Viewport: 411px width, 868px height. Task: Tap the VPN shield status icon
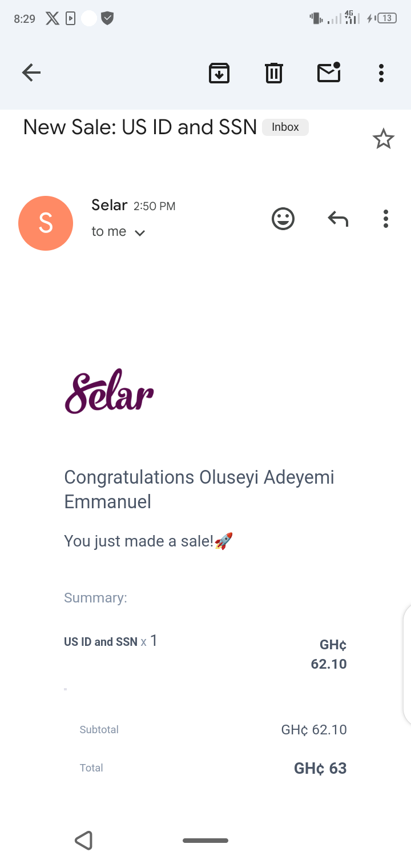107,18
